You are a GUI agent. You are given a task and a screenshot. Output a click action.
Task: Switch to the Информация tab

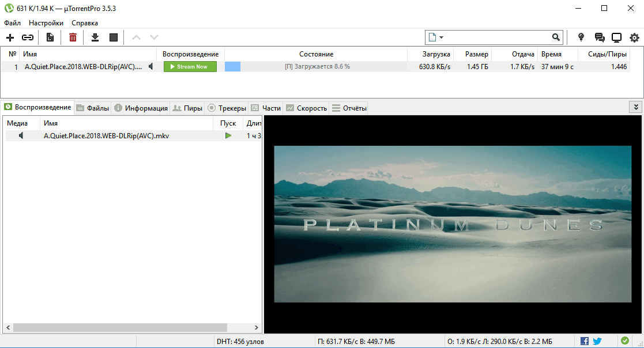[x=141, y=108]
